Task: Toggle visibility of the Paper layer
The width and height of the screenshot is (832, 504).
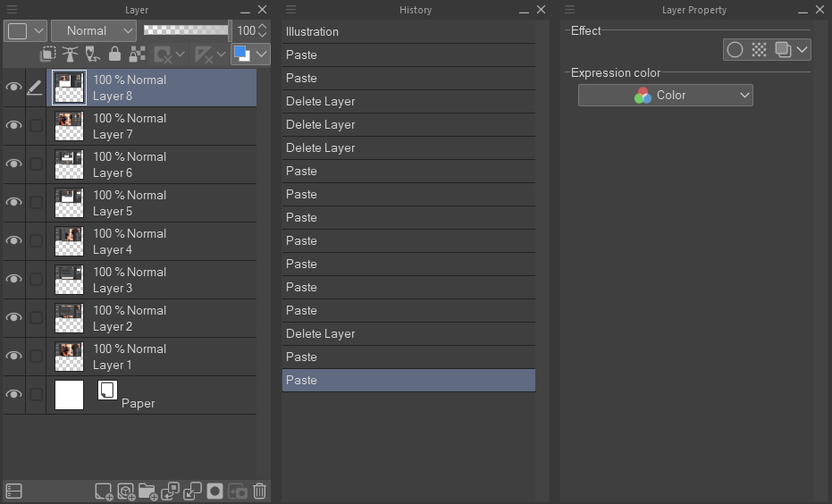Action: pos(13,394)
